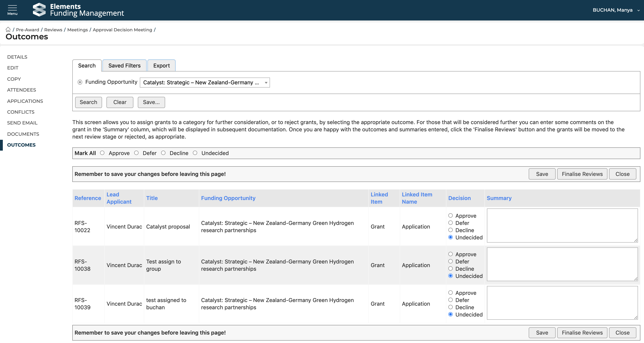The image size is (644, 343).
Task: Click the top Finalise Reviews button
Action: [x=582, y=174]
